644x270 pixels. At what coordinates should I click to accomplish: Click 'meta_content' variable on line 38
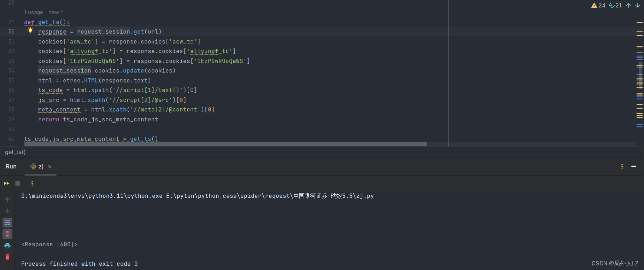[59, 110]
